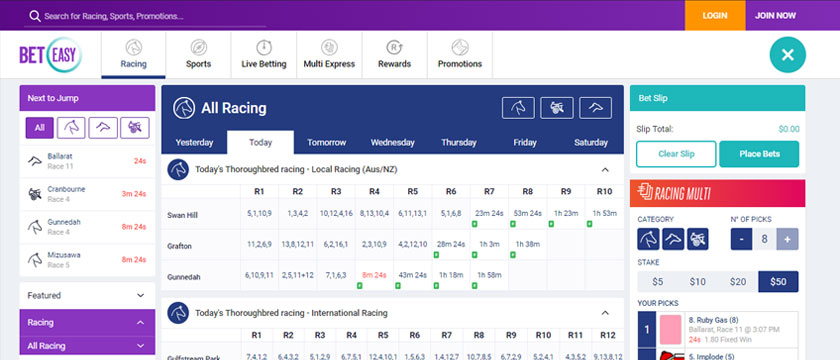Click Ruby Gas pink silk thumbnail
Viewport: 840px width, 360px height.
point(670,329)
